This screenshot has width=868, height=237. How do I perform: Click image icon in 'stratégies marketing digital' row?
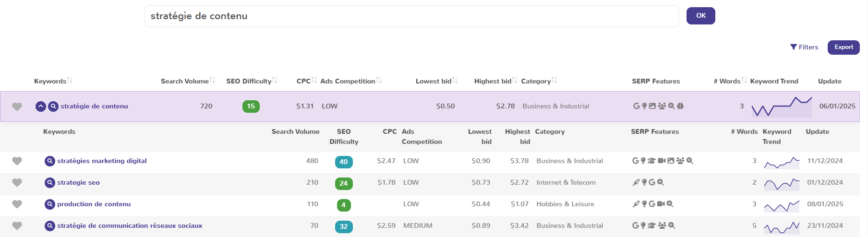(671, 161)
